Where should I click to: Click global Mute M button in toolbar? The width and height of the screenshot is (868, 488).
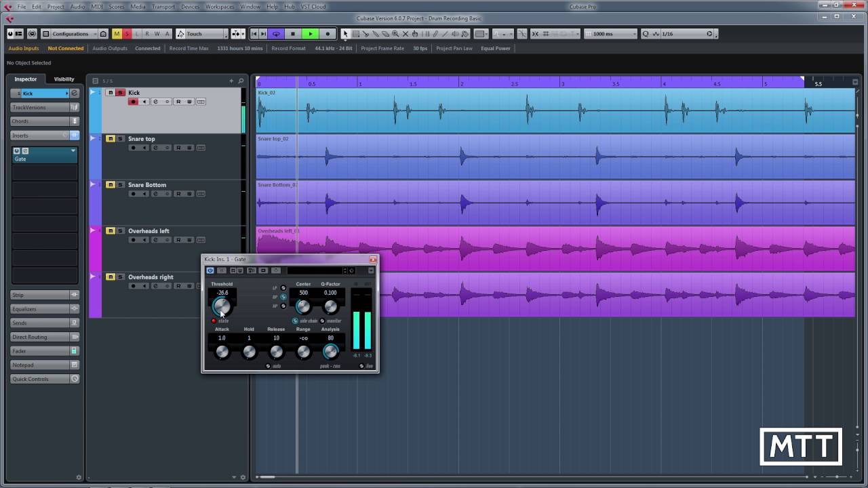tap(117, 34)
